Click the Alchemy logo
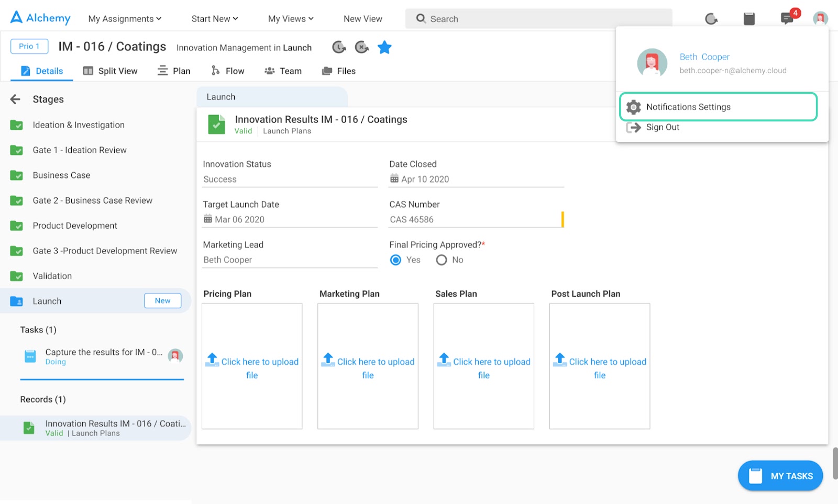This screenshot has height=504, width=838. pyautogui.click(x=40, y=18)
